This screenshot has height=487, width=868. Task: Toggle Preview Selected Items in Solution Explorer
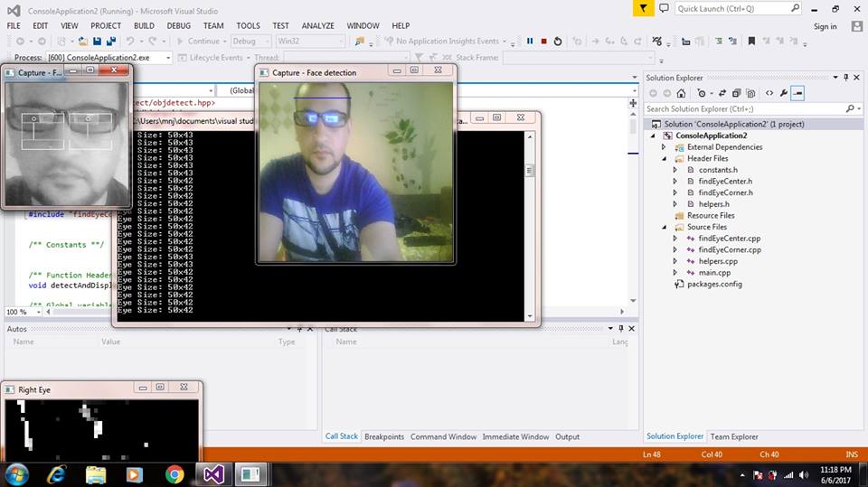797,93
